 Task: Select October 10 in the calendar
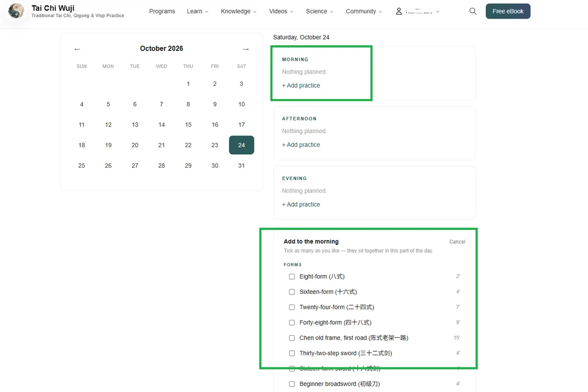[242, 105]
